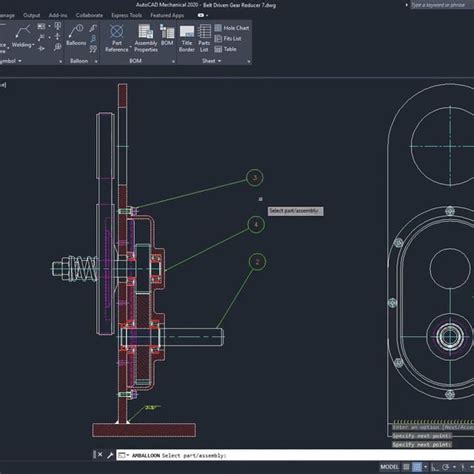
Task: Toggle ortho mode in status bar
Action: click(x=435, y=467)
